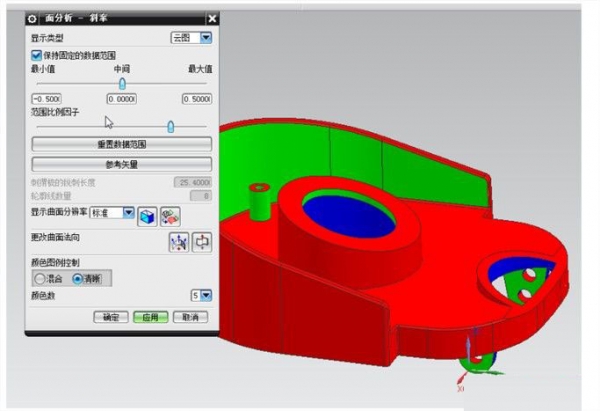Click the small green cylinder boss on model
This screenshot has height=411, width=600.
(x=260, y=202)
